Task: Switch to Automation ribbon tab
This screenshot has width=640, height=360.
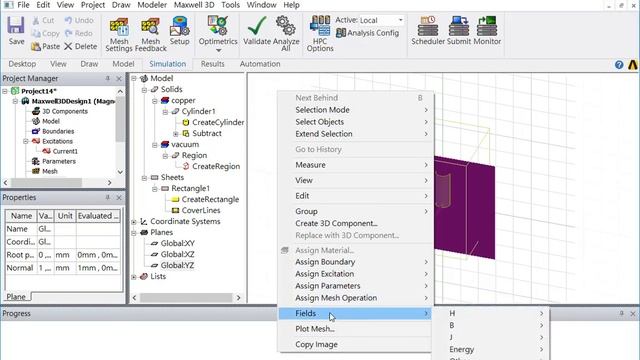Action: (260, 64)
